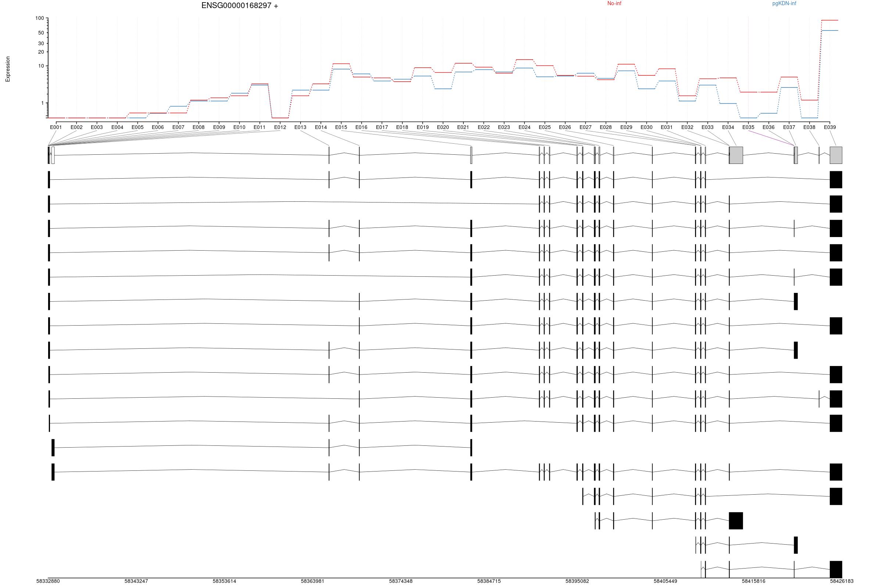Image resolution: width=882 pixels, height=588 pixels.
Task: Click genomic coordinate 58384715
Action: (x=489, y=581)
